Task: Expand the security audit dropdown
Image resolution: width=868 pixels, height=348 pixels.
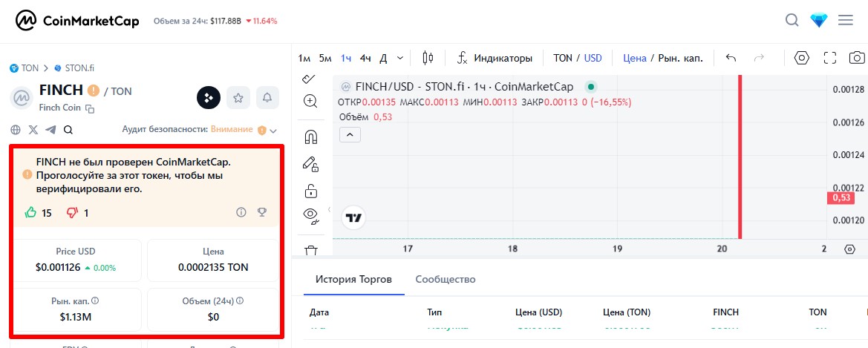Action: click(273, 131)
